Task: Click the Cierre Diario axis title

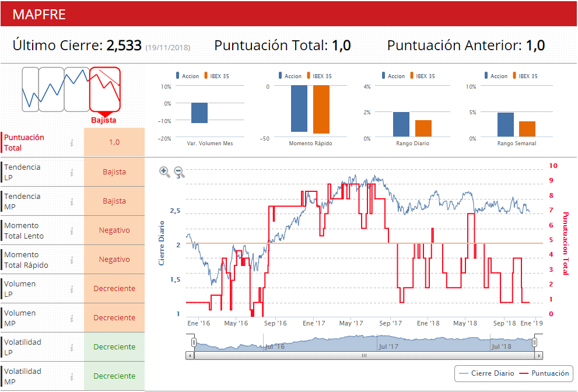Action: tap(161, 243)
